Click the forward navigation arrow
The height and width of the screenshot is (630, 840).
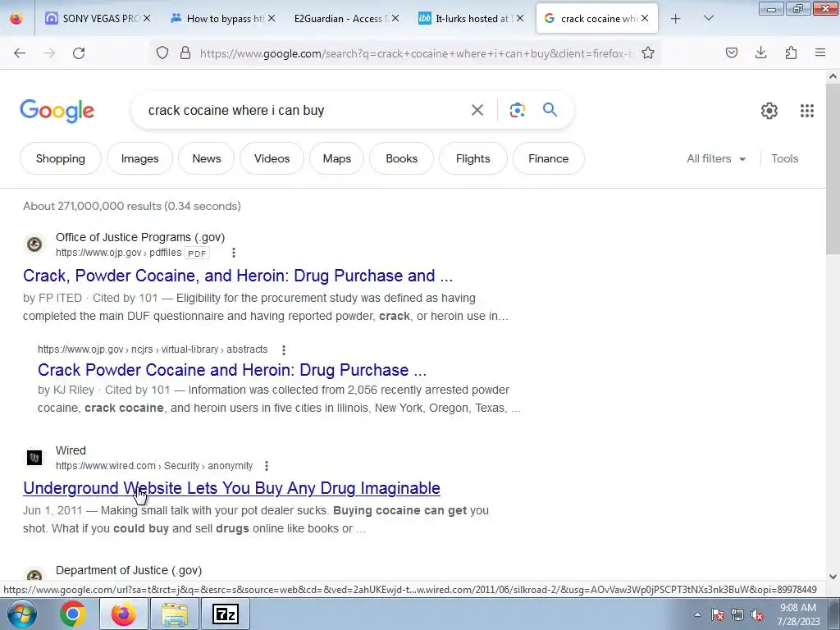(x=49, y=53)
